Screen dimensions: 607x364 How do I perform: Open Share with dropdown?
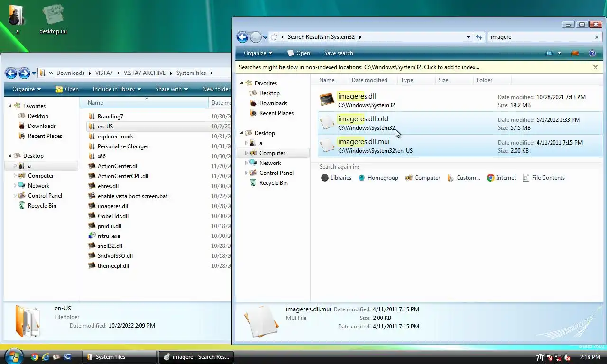point(171,89)
